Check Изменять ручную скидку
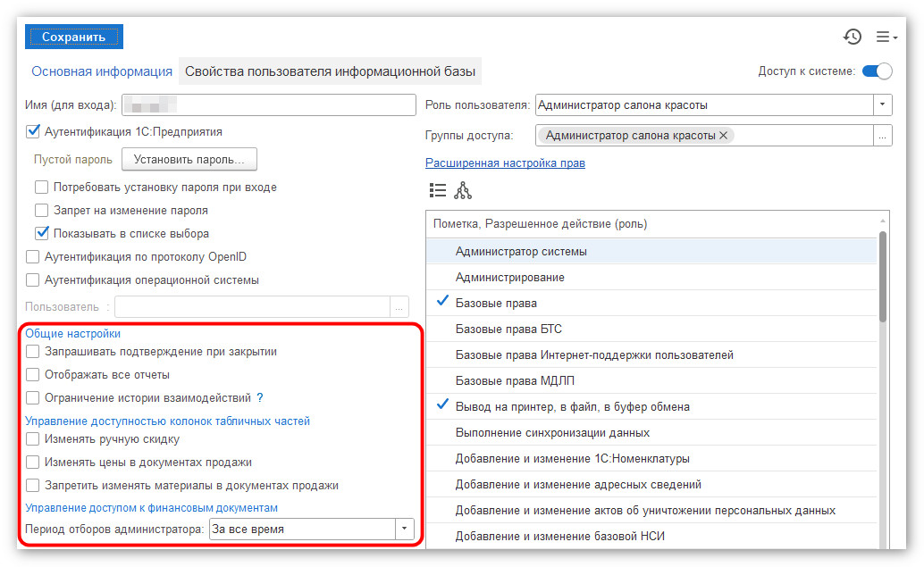924x567 pixels. (x=32, y=439)
